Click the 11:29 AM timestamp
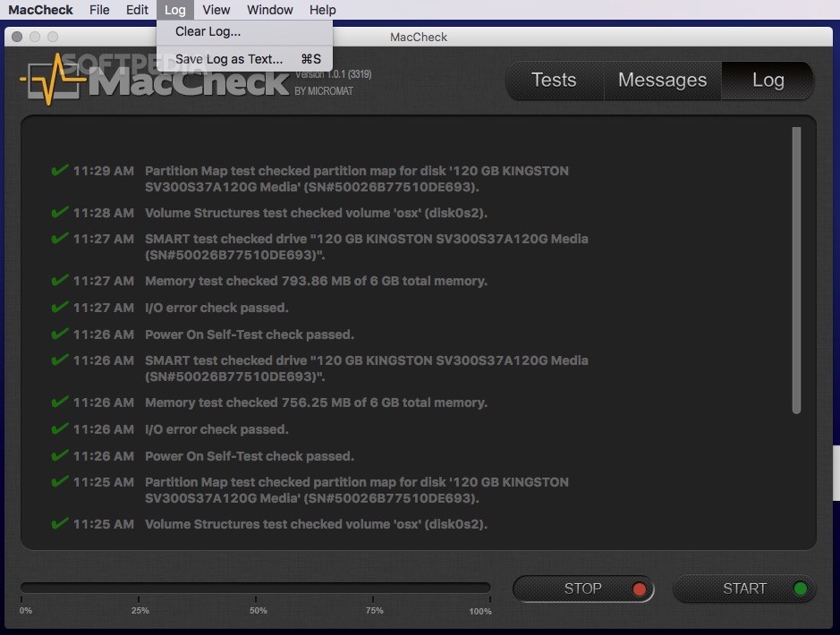This screenshot has width=840, height=635. tap(104, 171)
